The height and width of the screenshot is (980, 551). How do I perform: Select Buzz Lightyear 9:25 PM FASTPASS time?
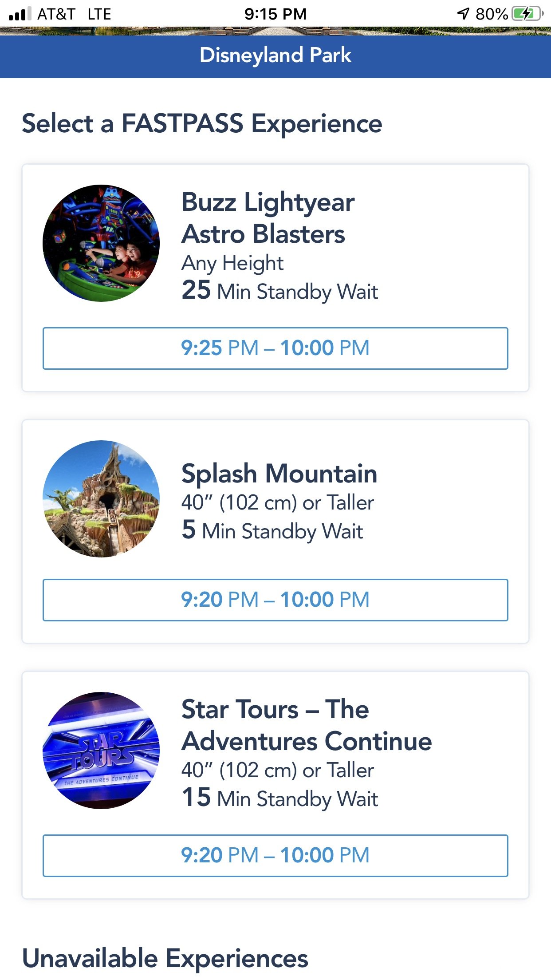(x=275, y=348)
